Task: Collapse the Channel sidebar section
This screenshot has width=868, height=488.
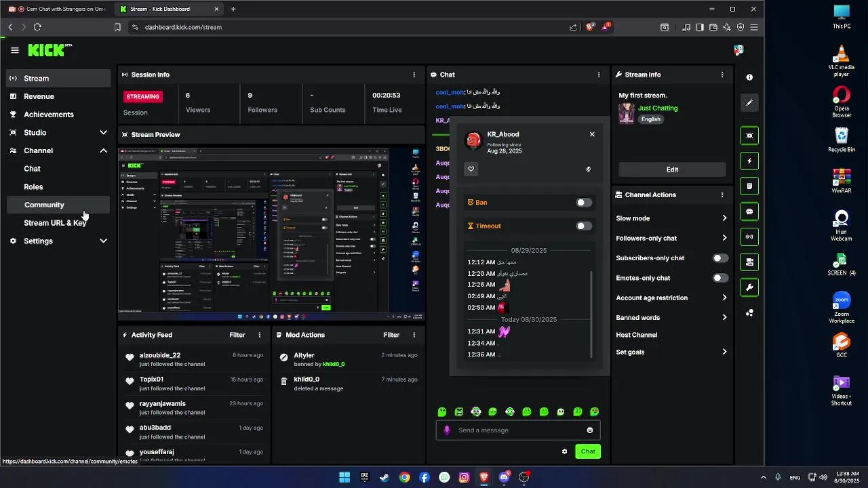Action: tap(103, 150)
